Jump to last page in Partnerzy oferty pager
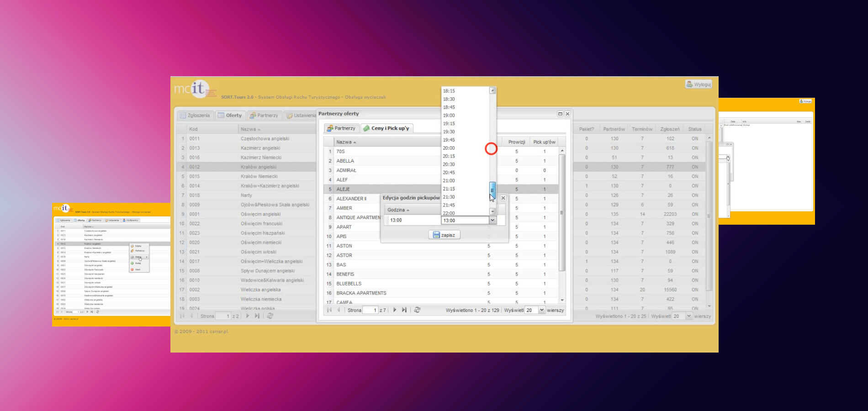 point(404,310)
